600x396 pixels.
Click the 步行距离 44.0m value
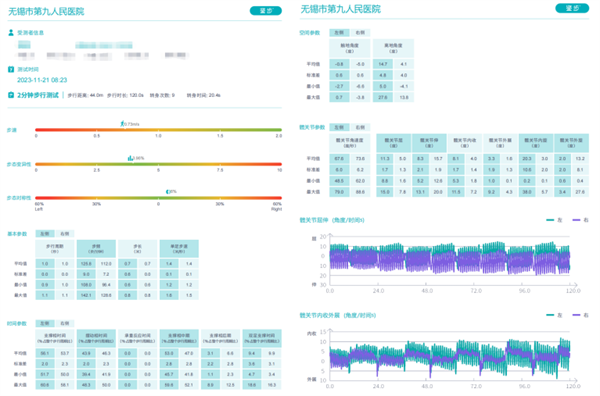pos(86,95)
